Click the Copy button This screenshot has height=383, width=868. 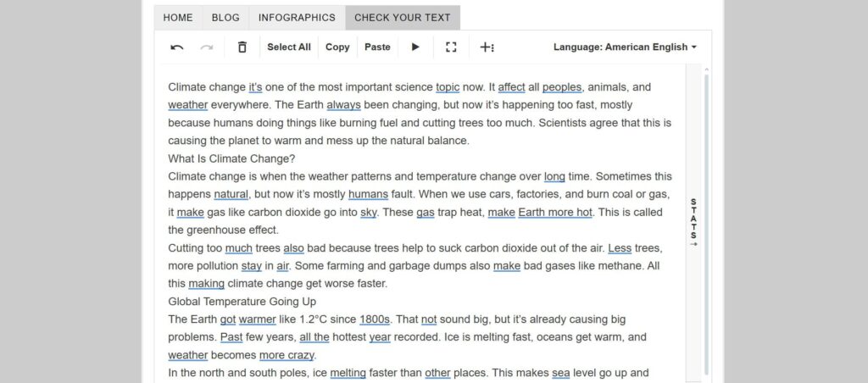pyautogui.click(x=337, y=47)
